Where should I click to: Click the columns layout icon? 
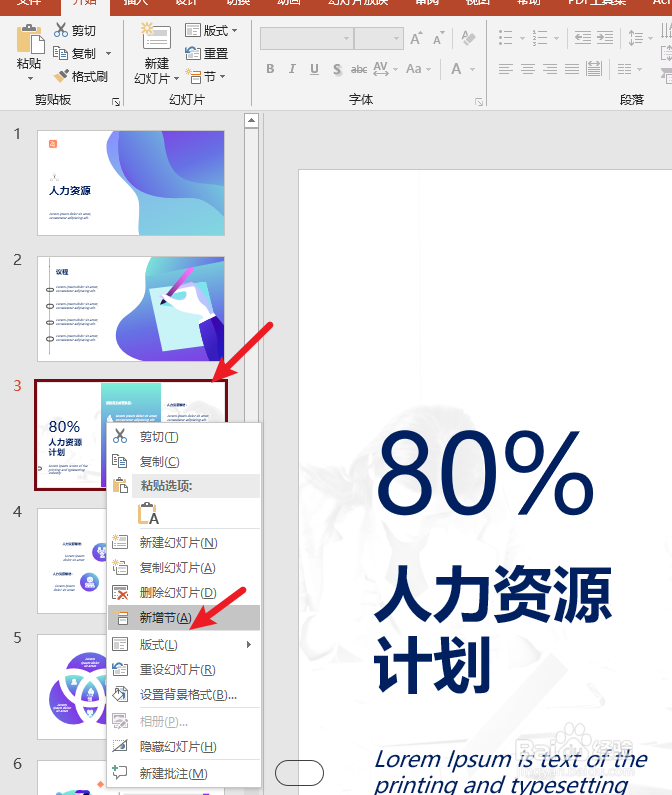click(624, 69)
